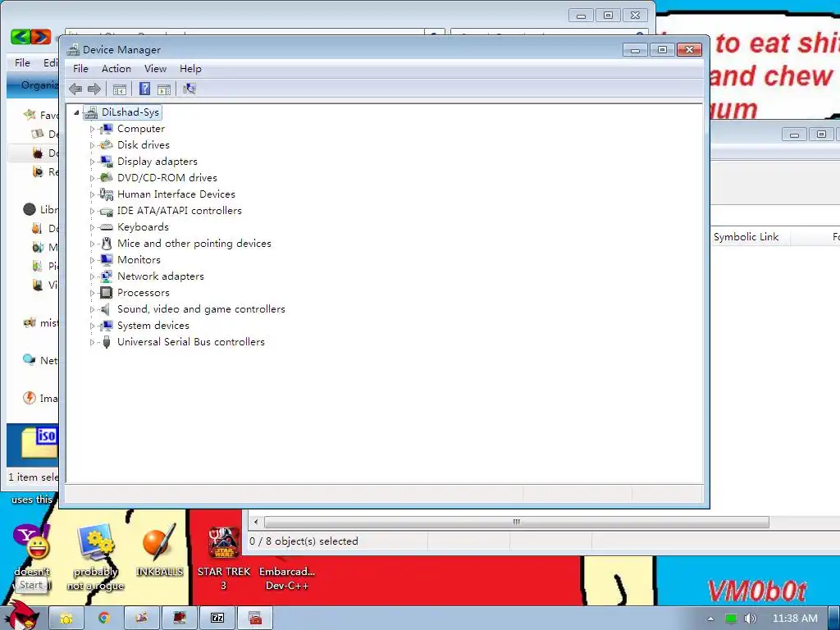Open the Action menu
Image resolution: width=840 pixels, height=630 pixels.
(x=116, y=69)
